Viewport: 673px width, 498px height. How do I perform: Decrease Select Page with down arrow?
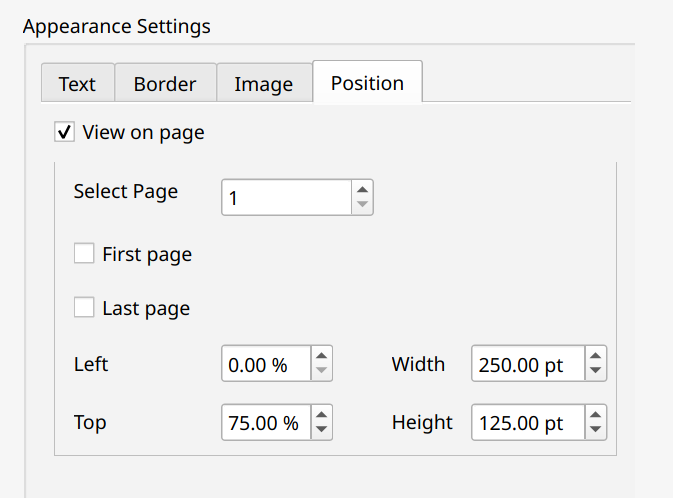363,205
